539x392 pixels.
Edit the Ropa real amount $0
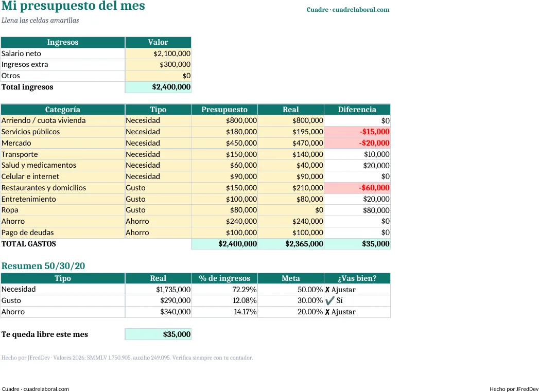[x=291, y=210]
